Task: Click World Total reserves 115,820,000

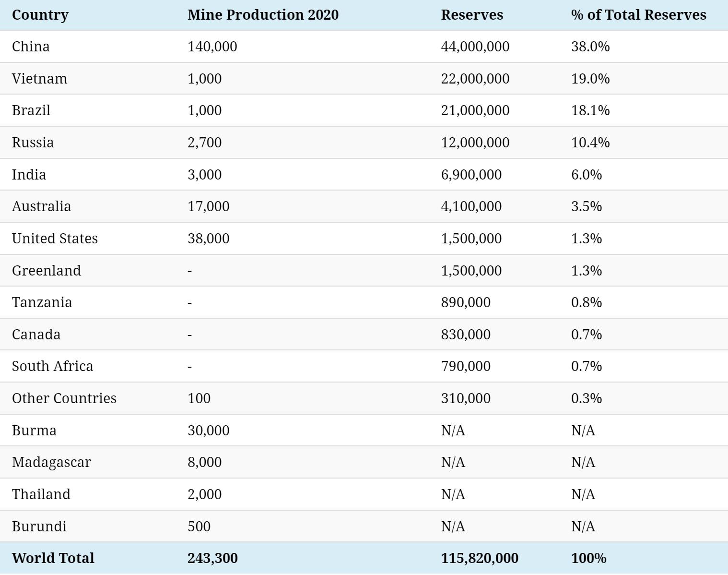Action: pyautogui.click(x=480, y=558)
